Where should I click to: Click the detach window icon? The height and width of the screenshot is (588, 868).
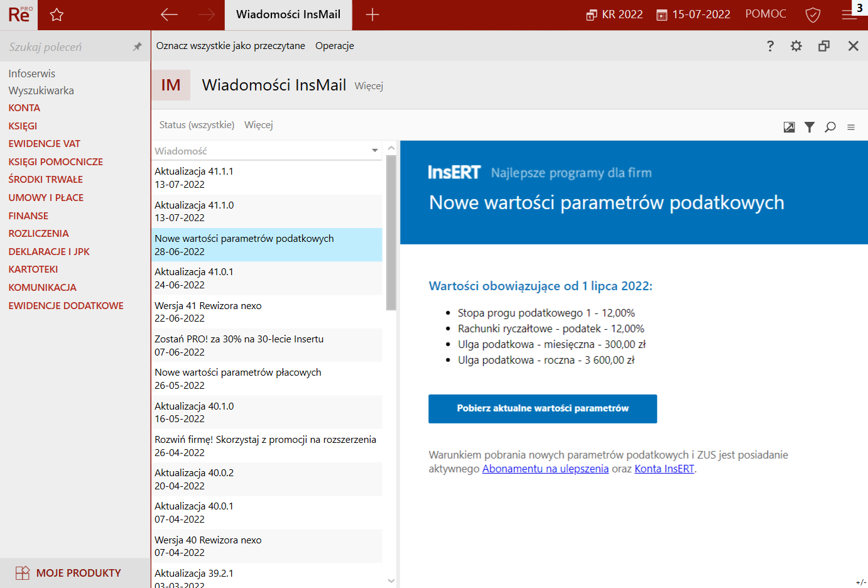[x=824, y=46]
